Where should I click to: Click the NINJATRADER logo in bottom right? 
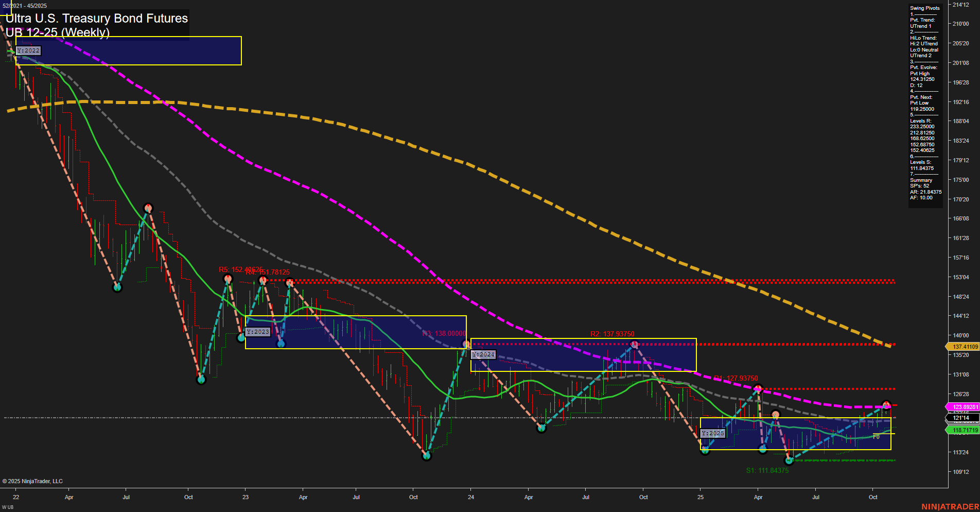click(x=950, y=506)
